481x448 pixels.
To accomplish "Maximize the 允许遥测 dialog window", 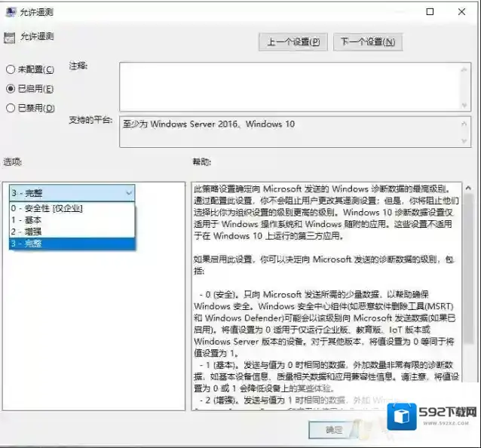I will (430, 12).
